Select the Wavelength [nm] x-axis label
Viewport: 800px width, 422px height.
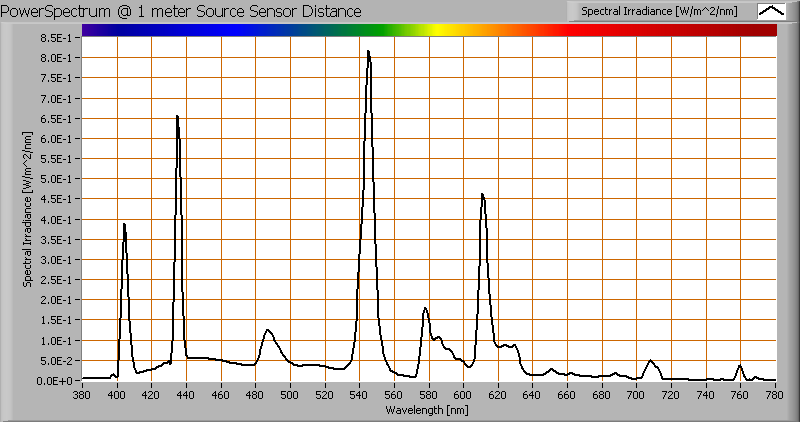click(429, 410)
